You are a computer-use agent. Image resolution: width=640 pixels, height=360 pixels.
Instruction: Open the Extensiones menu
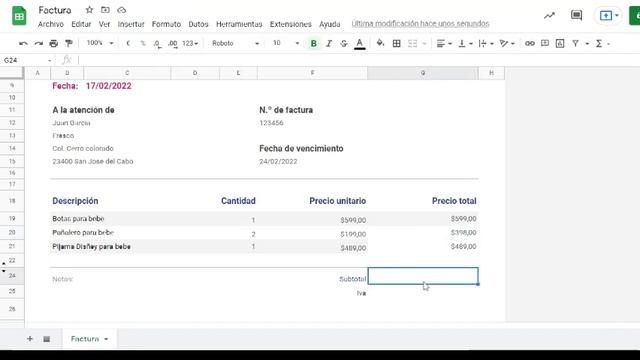[291, 24]
